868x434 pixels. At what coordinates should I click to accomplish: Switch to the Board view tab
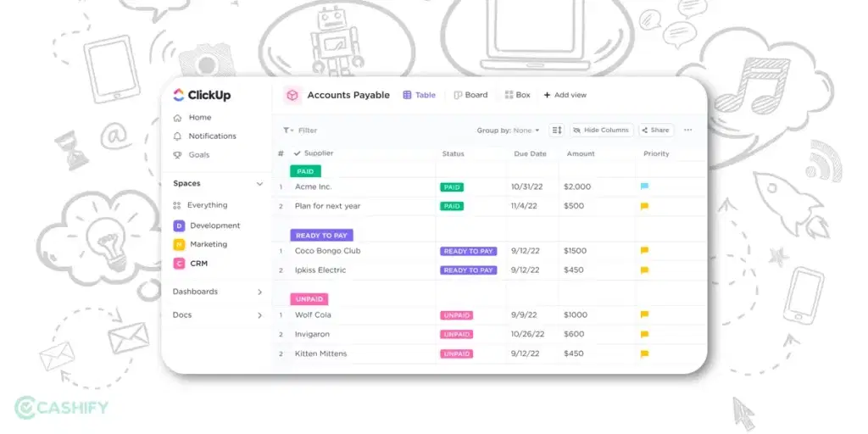coord(470,95)
